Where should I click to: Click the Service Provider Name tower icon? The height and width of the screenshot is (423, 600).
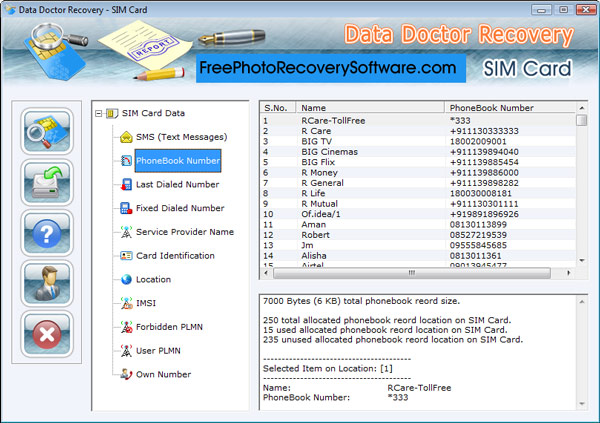click(x=126, y=232)
